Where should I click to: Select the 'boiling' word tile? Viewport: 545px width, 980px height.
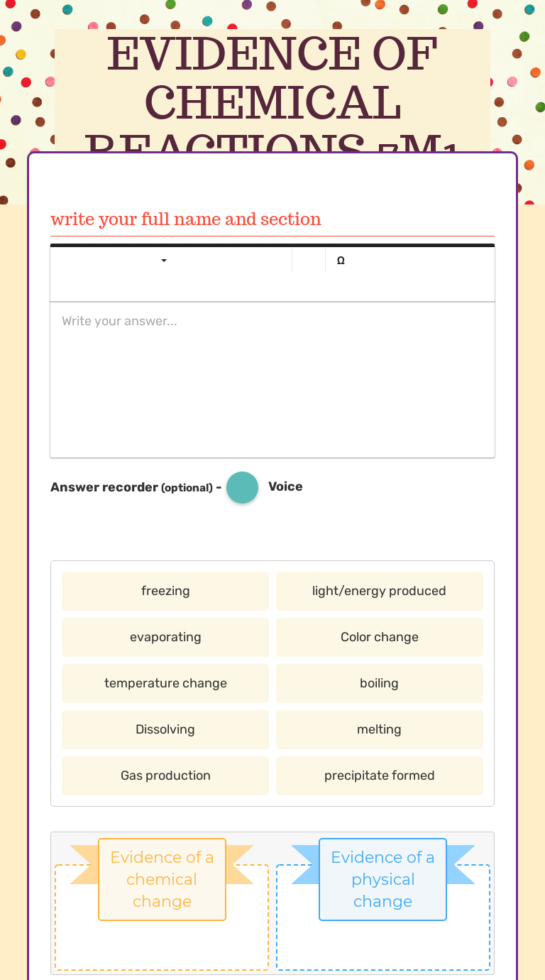pos(379,683)
